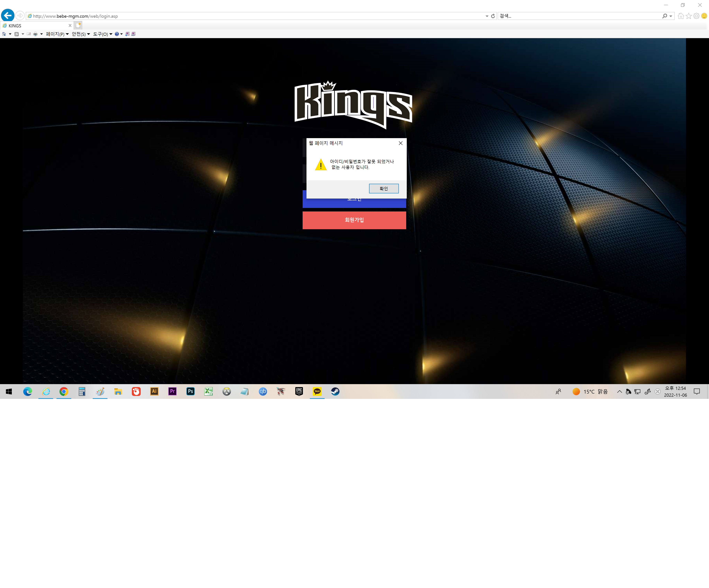
Task: Open the Notepad icon in taskbar
Action: pos(245,392)
